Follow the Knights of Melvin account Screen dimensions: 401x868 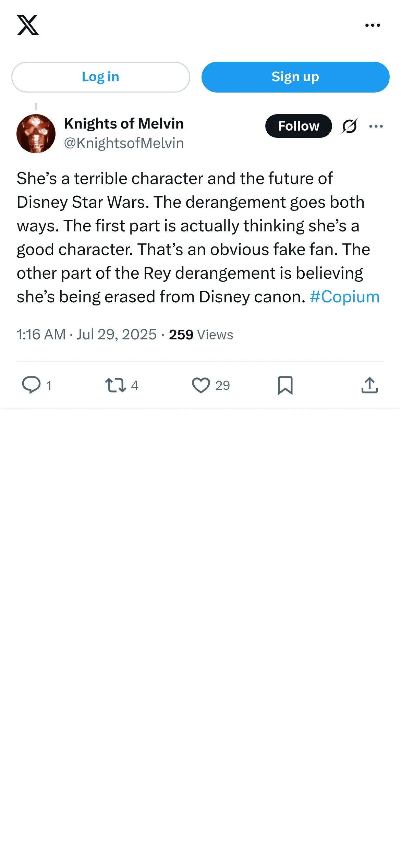tap(298, 126)
